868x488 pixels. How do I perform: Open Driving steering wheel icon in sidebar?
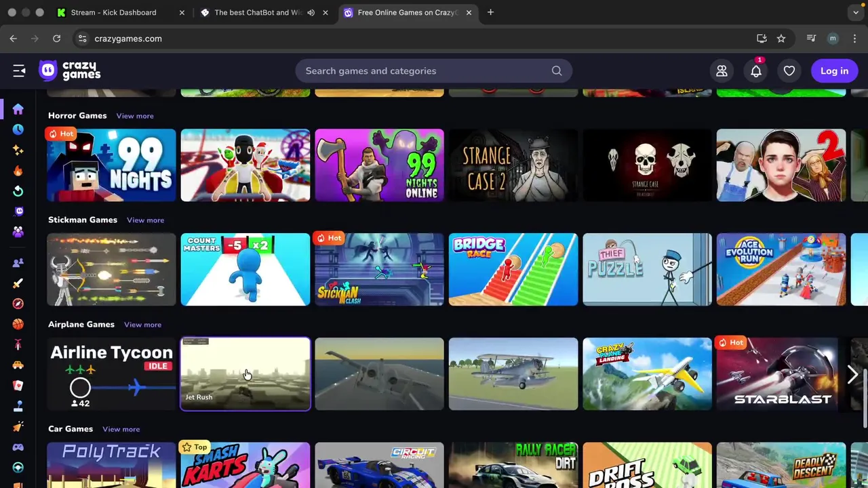[x=18, y=468]
